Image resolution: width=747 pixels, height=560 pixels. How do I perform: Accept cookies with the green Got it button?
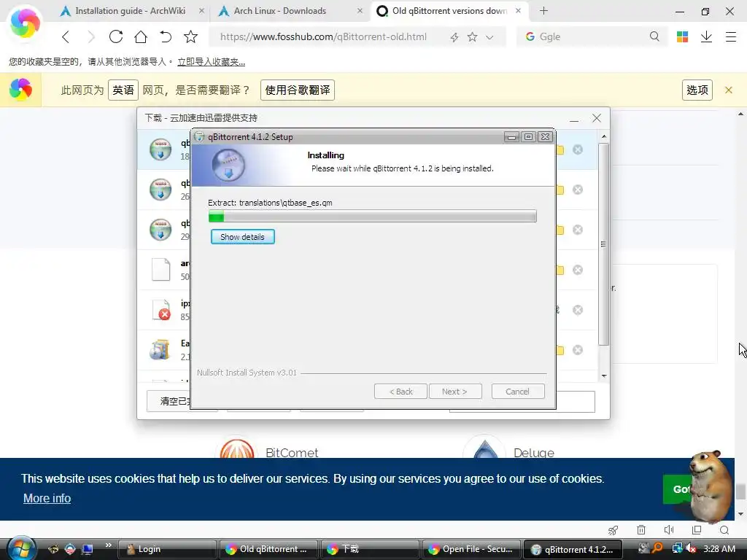tap(677, 489)
